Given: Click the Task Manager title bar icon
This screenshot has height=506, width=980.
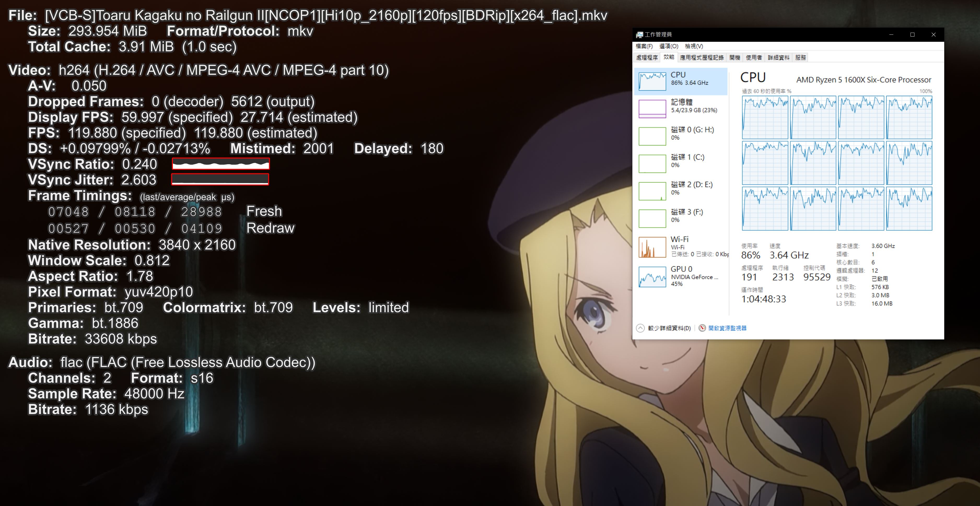Looking at the screenshot, I should 639,35.
